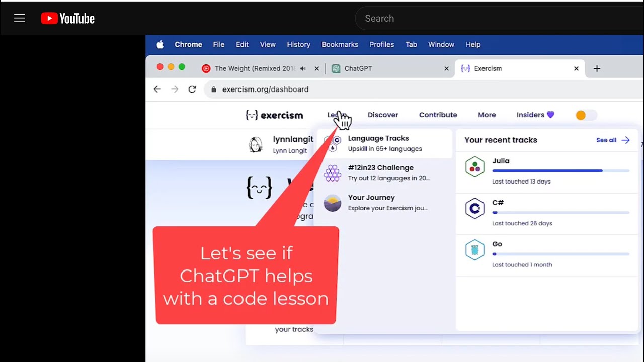The image size is (644, 362).
Task: Toggle the Exercism theme switch
Action: pos(586,115)
